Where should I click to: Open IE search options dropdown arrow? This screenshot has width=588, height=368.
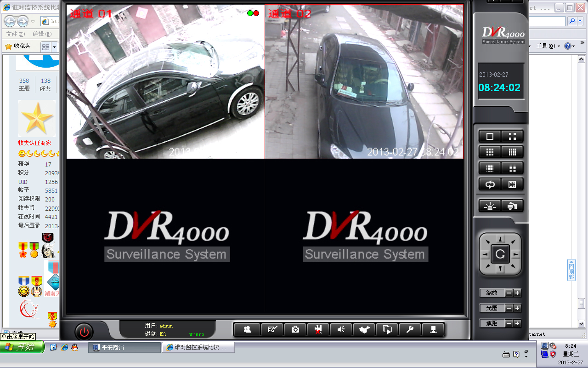pyautogui.click(x=580, y=21)
